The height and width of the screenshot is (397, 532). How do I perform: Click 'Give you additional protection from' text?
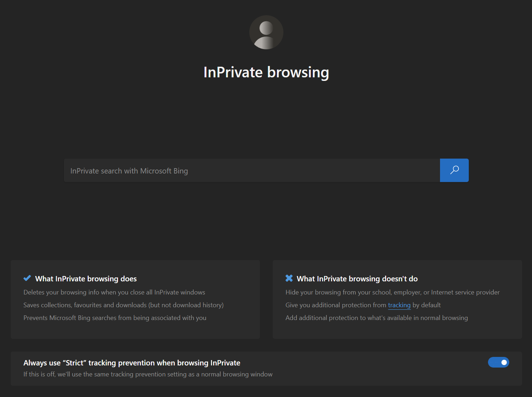pos(335,305)
